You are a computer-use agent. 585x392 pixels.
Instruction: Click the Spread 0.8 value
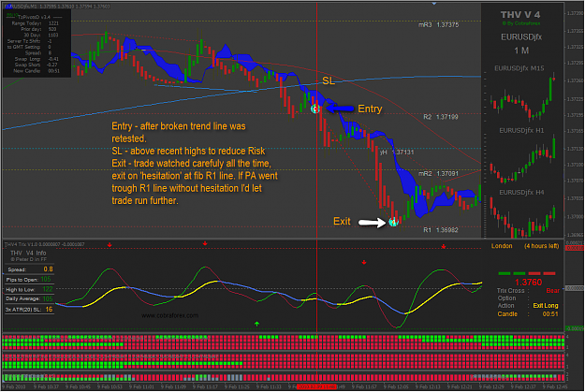click(48, 269)
